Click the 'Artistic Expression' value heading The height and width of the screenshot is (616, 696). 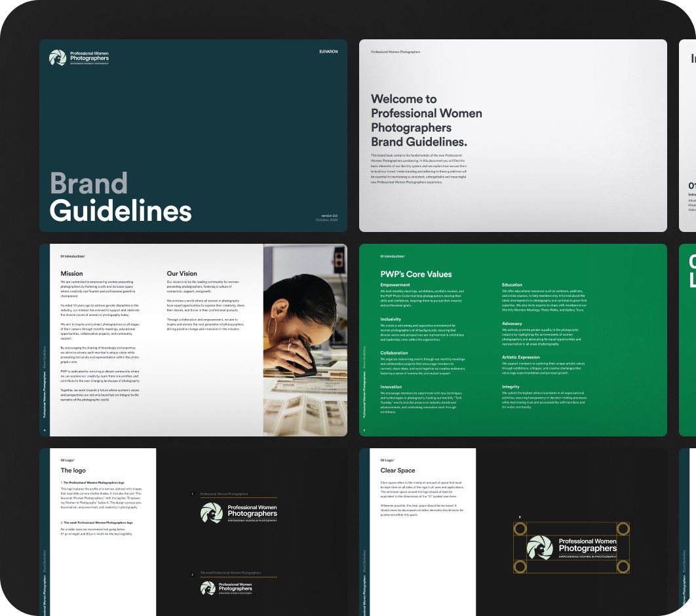[x=520, y=356]
